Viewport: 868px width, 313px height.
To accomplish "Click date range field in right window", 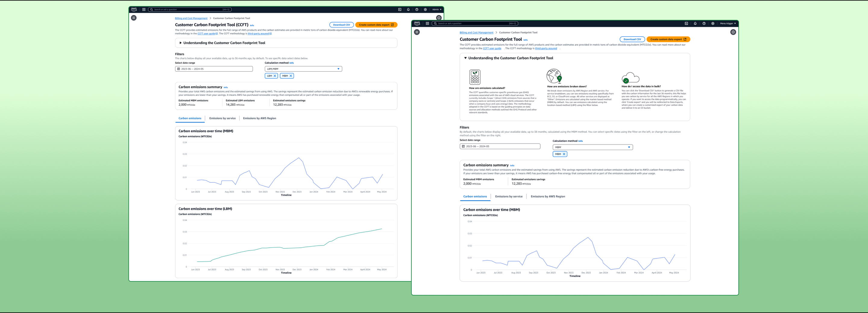I will [500, 146].
